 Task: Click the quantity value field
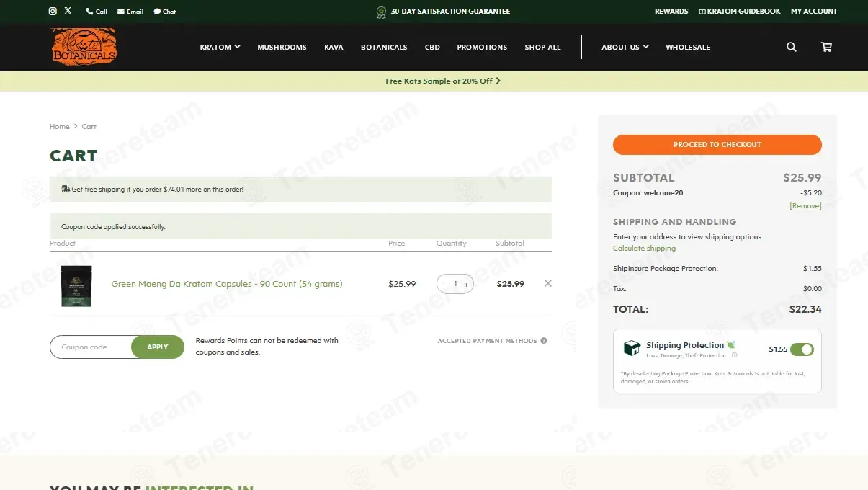click(455, 284)
